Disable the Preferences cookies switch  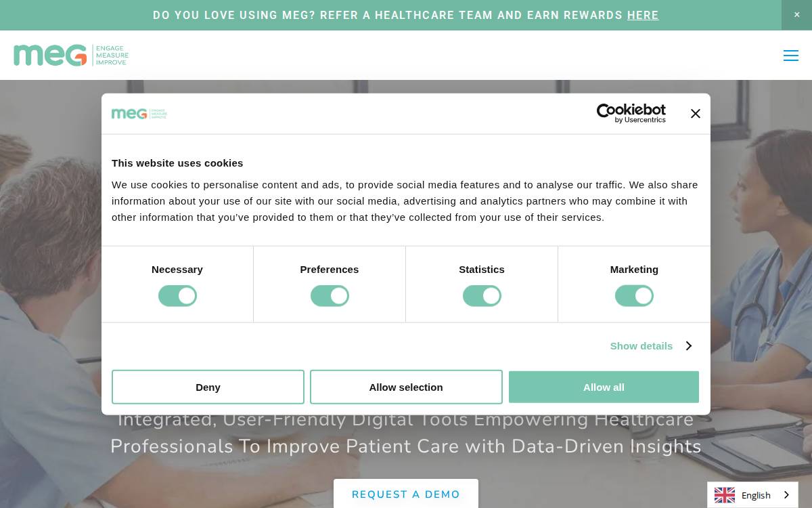pyautogui.click(x=330, y=296)
